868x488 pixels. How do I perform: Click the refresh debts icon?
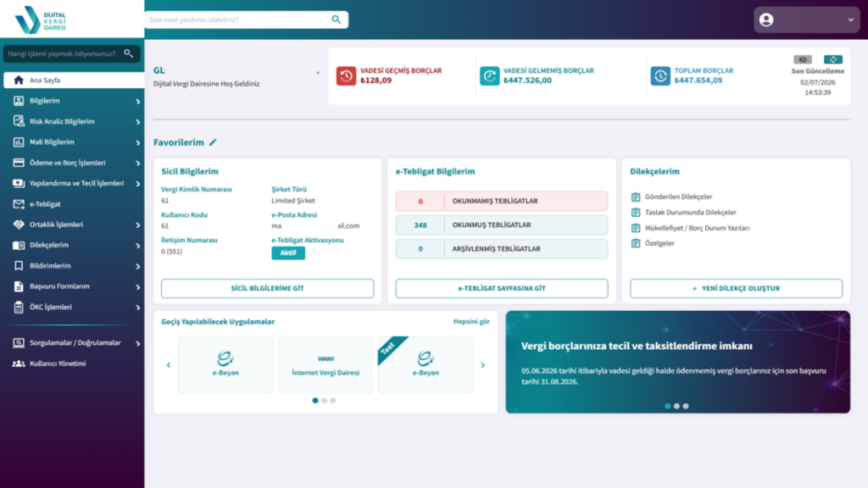tap(832, 59)
